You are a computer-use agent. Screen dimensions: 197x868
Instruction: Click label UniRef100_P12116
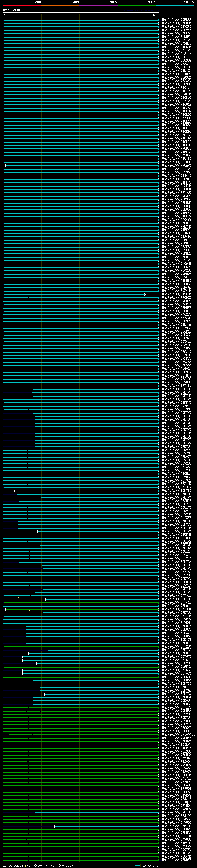(x=177, y=54)
